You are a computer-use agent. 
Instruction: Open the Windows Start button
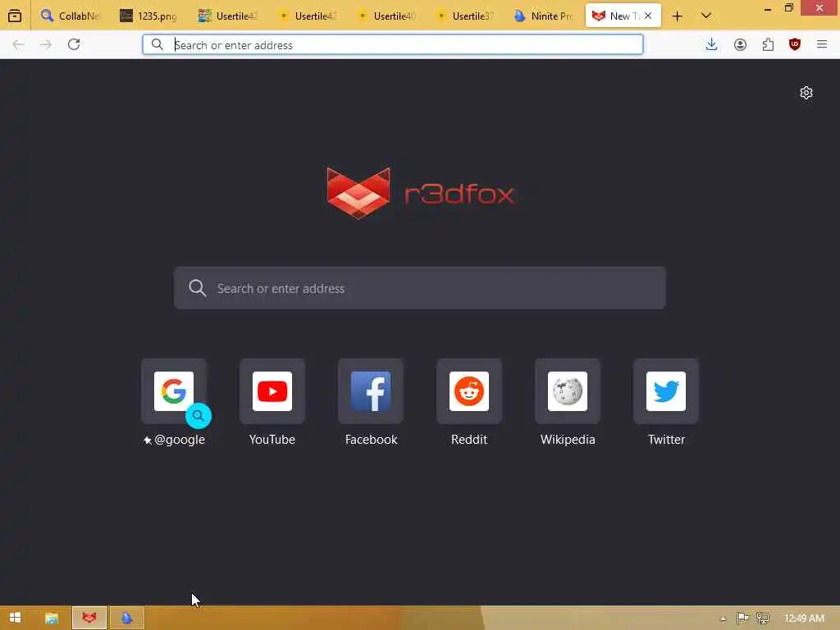coord(15,618)
